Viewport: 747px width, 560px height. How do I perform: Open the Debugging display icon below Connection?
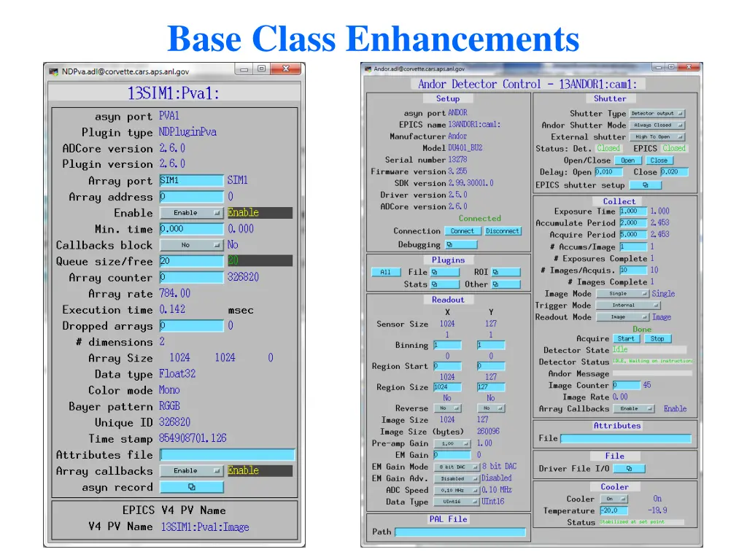(461, 244)
